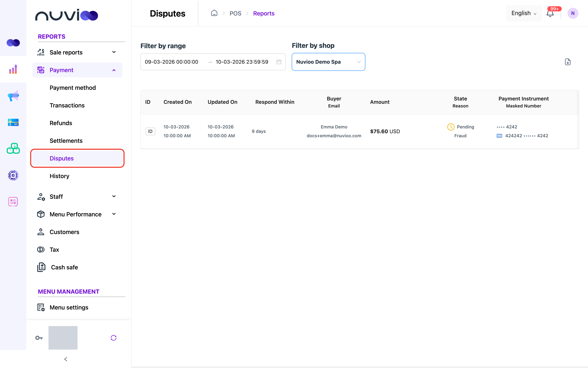Click Reports breadcrumb link
Viewport: 588px width, 368px height.
pyautogui.click(x=264, y=13)
